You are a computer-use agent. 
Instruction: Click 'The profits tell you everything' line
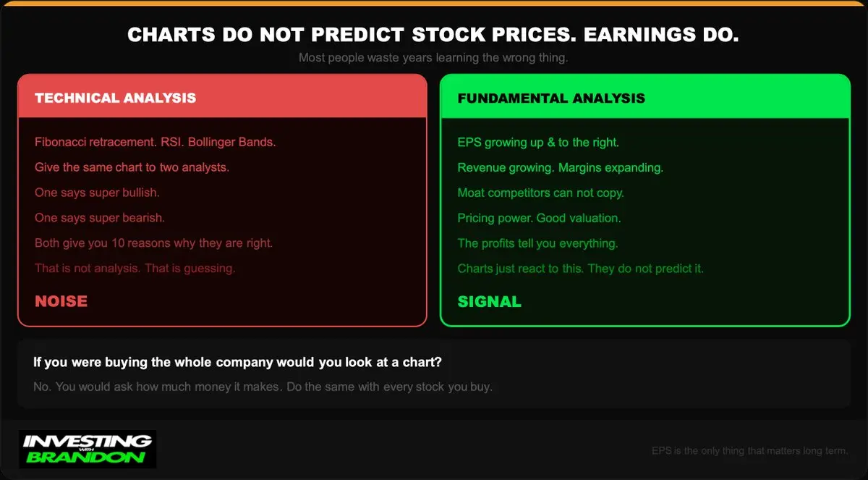coord(537,243)
